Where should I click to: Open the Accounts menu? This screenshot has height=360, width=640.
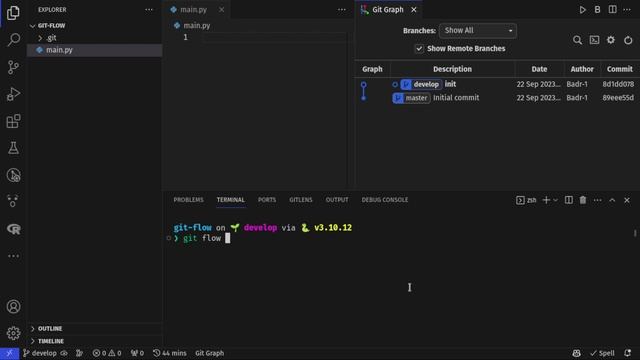[13, 306]
